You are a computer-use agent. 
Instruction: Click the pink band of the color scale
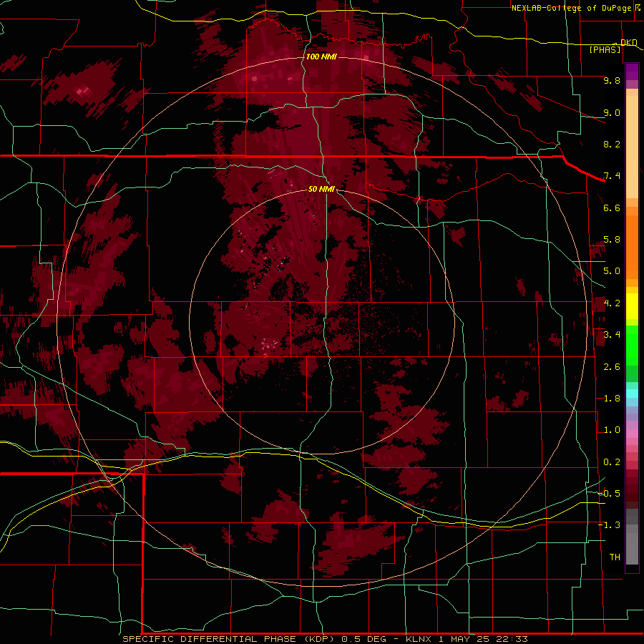point(632,434)
